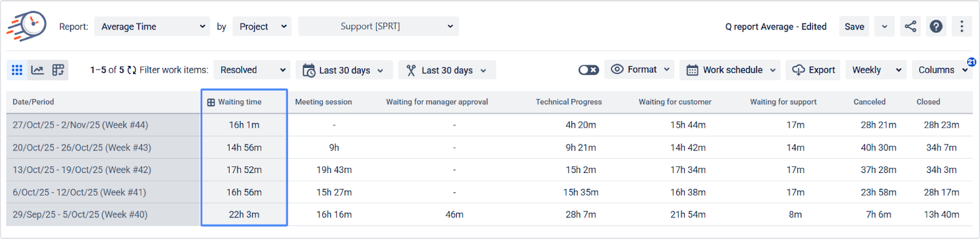Open the Resolved filter dropdown
The image size is (980, 239).
point(252,70)
